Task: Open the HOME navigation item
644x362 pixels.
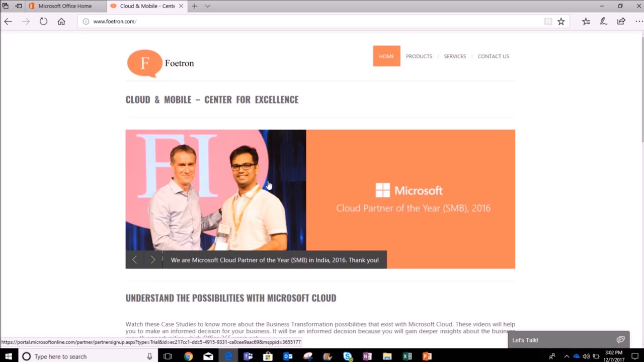Action: tap(386, 56)
